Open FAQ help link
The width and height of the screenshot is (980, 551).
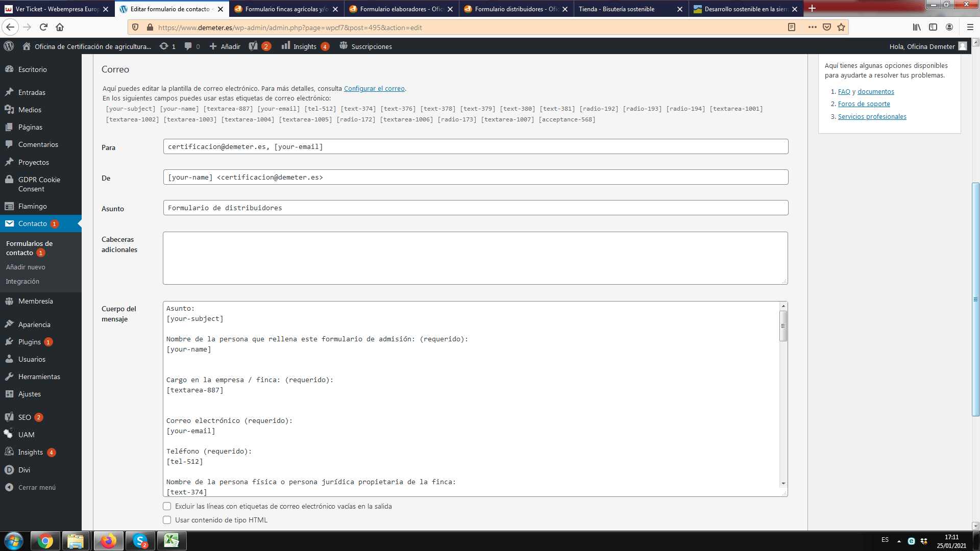click(x=844, y=91)
